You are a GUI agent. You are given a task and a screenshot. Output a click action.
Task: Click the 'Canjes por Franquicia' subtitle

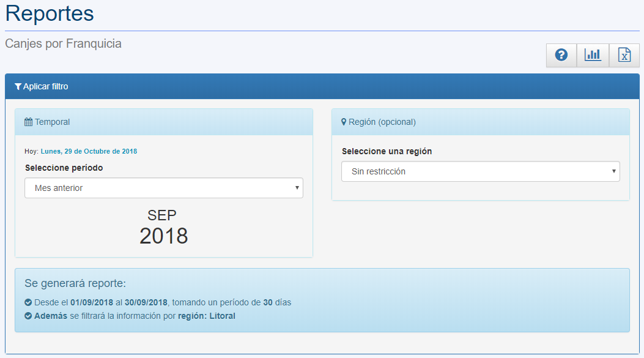(63, 43)
